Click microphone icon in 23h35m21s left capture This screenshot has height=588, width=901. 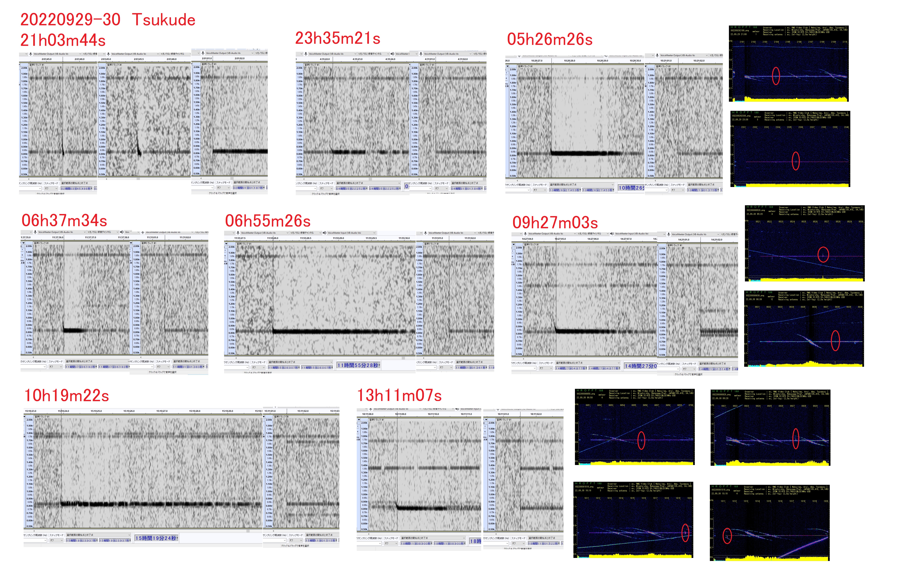pyautogui.click(x=306, y=54)
